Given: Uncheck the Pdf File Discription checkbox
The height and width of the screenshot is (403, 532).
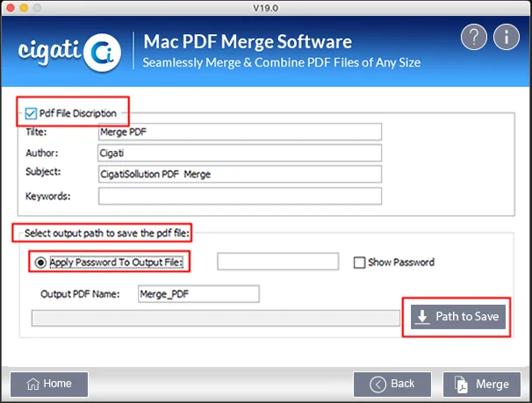Looking at the screenshot, I should (x=31, y=113).
